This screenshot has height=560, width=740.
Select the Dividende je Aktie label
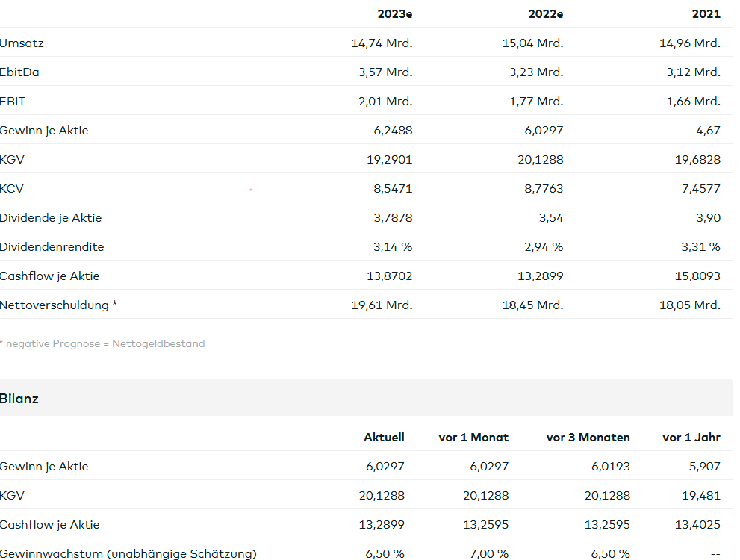coord(51,218)
